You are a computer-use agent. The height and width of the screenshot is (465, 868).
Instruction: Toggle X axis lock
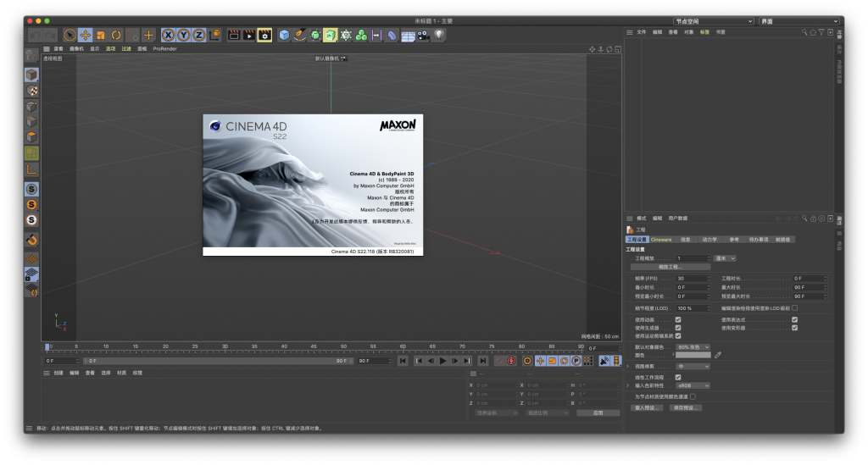[169, 36]
